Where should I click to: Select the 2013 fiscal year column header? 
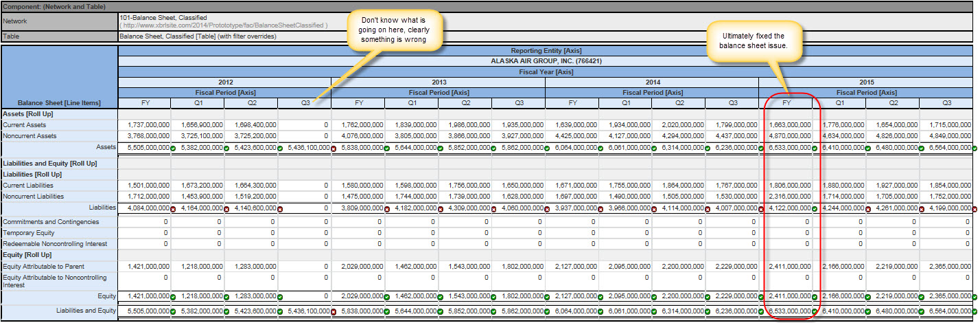[x=438, y=82]
